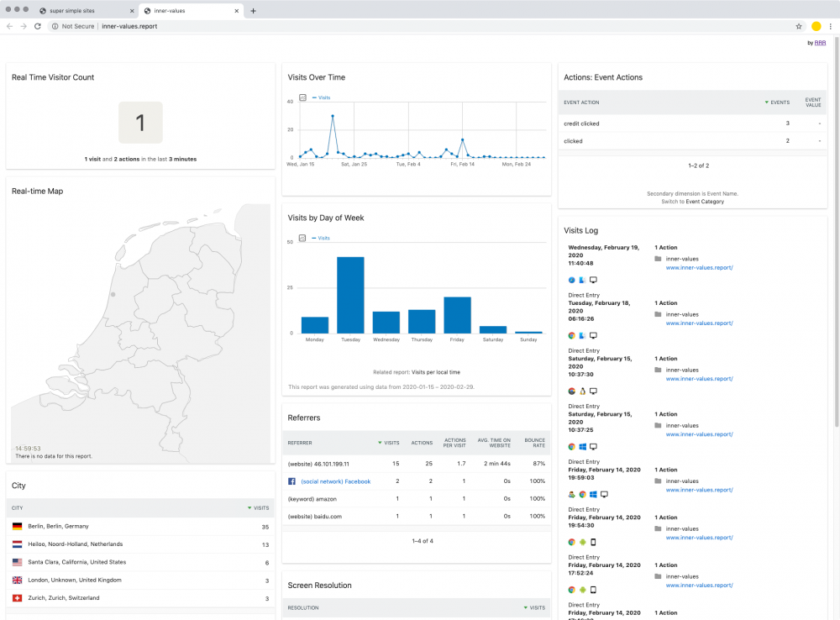Bookmark this page with the star icon
The image size is (840, 620).
pyautogui.click(x=799, y=26)
